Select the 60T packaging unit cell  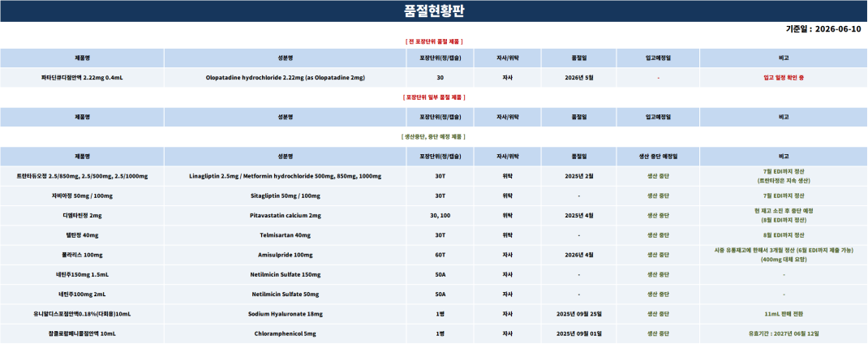tap(440, 255)
